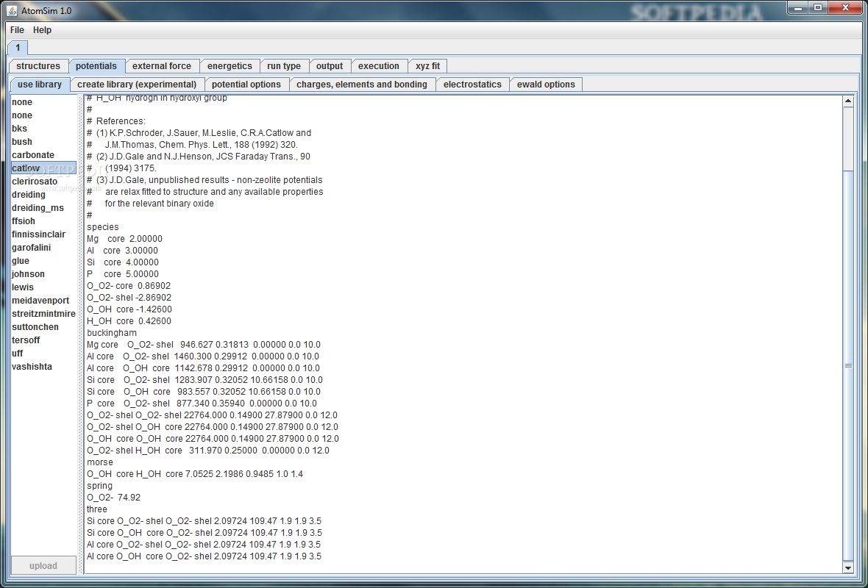Open the potential options sub-tab
Viewport: 868px width, 588px height.
[246, 84]
